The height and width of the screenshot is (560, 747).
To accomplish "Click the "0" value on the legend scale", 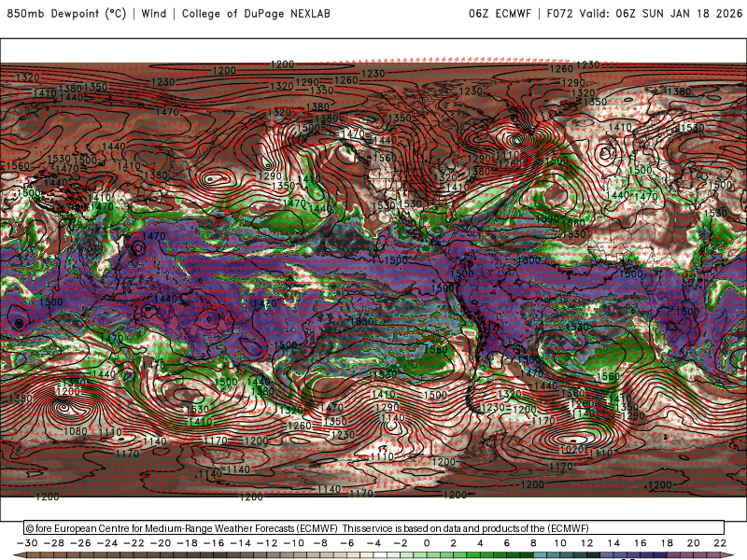I will click(x=427, y=543).
